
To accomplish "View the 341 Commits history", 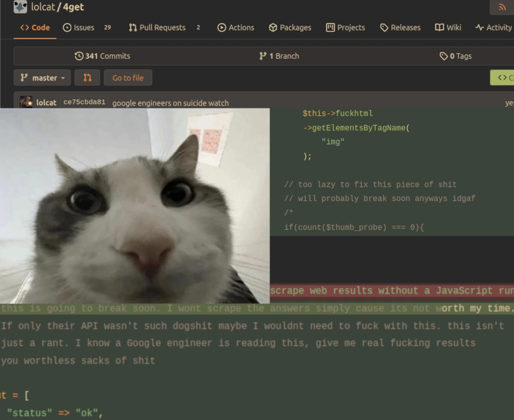I will click(x=102, y=56).
